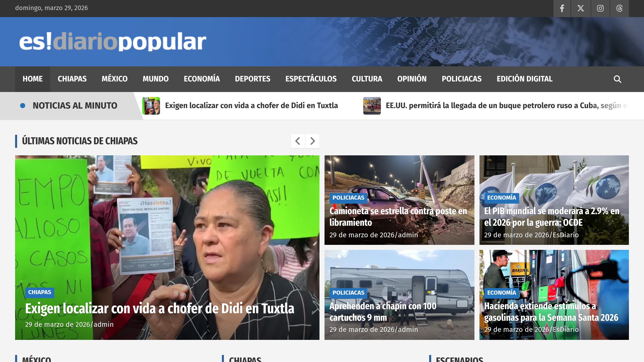The image size is (644, 362).
Task: Switch to the DEPORTES section
Action: tap(253, 79)
